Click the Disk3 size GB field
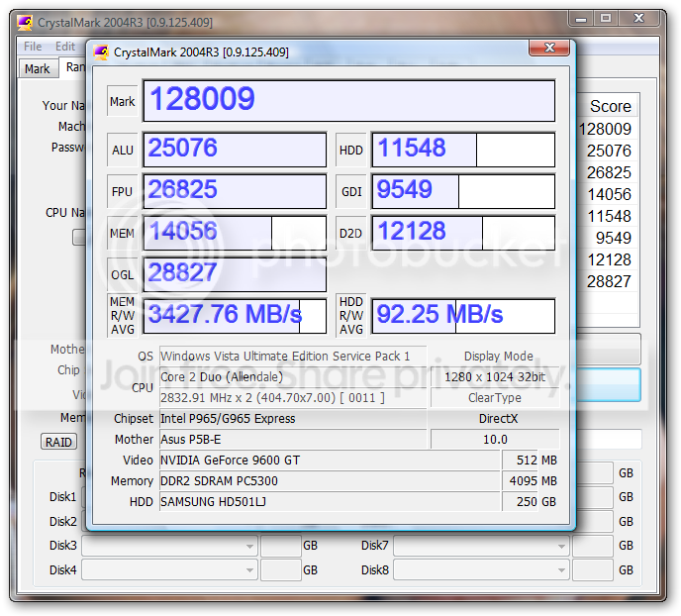 click(281, 546)
